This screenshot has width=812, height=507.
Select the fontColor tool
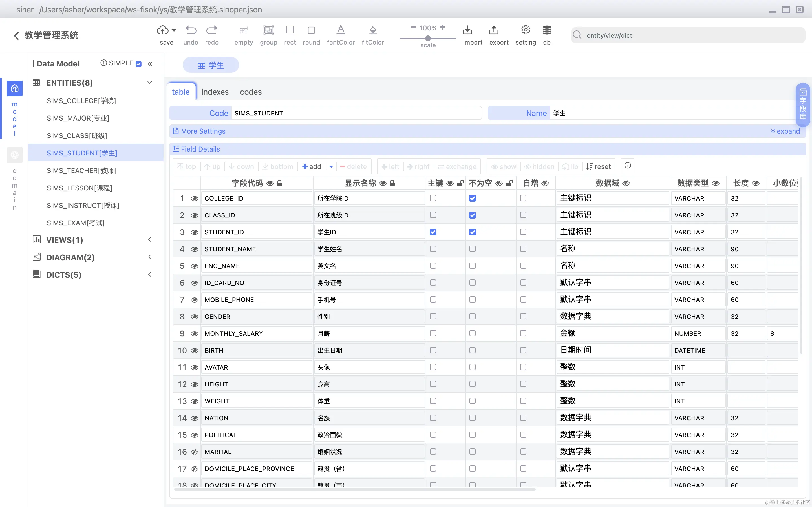[341, 30]
